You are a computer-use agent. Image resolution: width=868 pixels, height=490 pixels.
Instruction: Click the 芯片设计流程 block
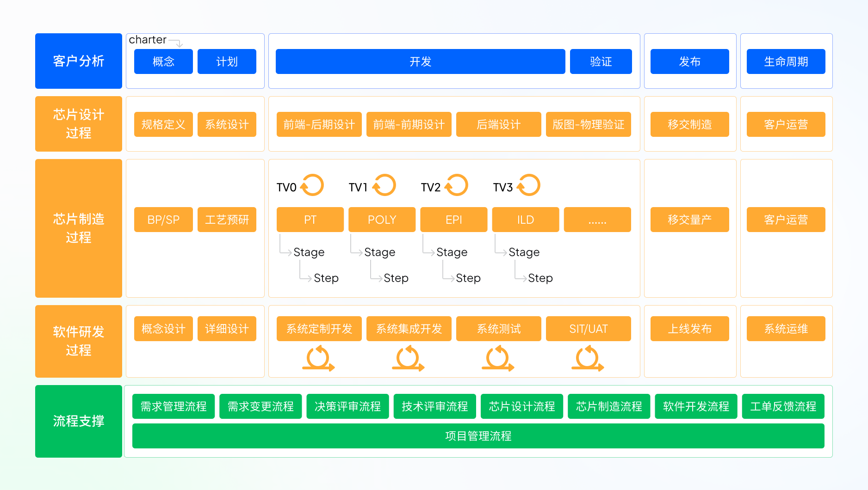(x=522, y=406)
